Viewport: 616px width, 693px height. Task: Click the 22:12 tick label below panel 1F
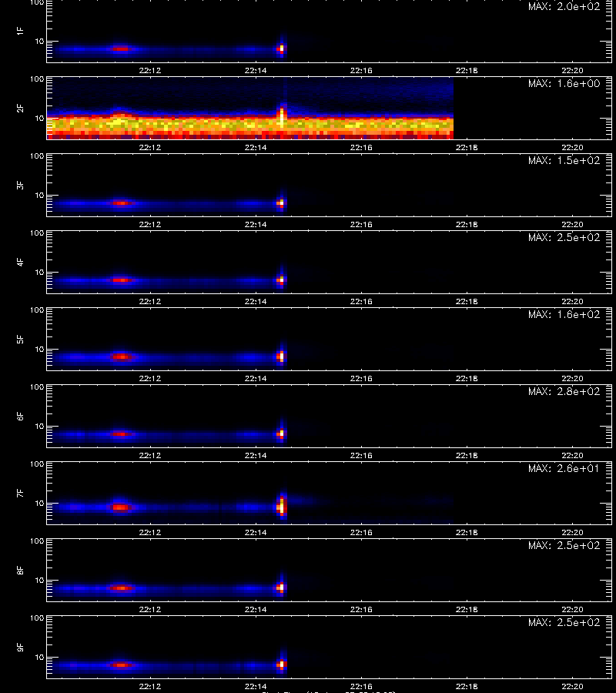(150, 70)
